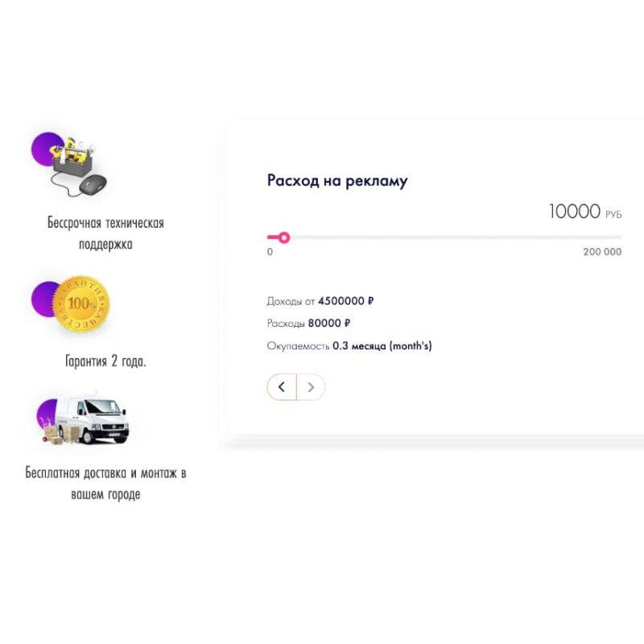Go to previous slide with left chevron

point(282,387)
